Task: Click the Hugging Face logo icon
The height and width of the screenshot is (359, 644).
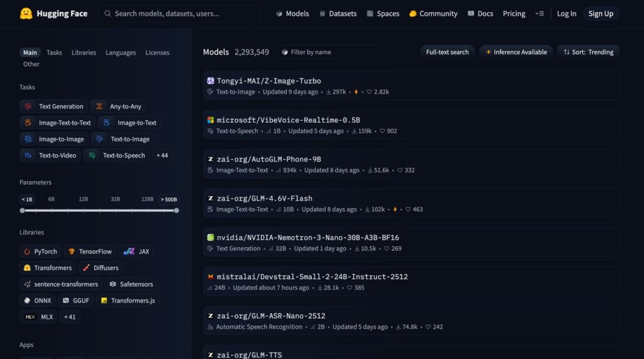Action: (x=26, y=13)
